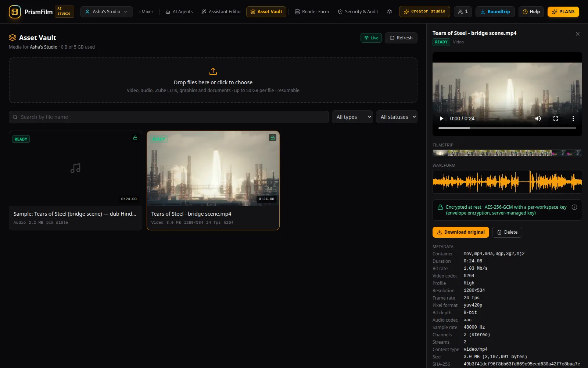Click the Container value 'mov,mp4,m4a,3gp,3g2,mj2'
This screenshot has width=588, height=368.
pyautogui.click(x=494, y=254)
